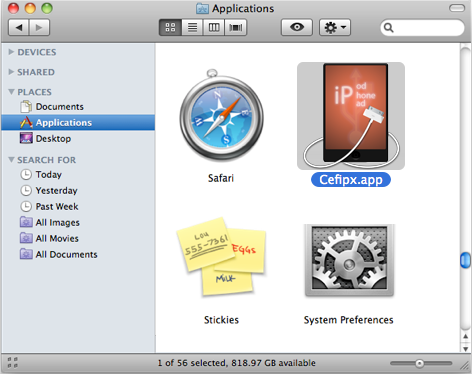
Task: Click the Safari file name label
Action: [x=221, y=178]
